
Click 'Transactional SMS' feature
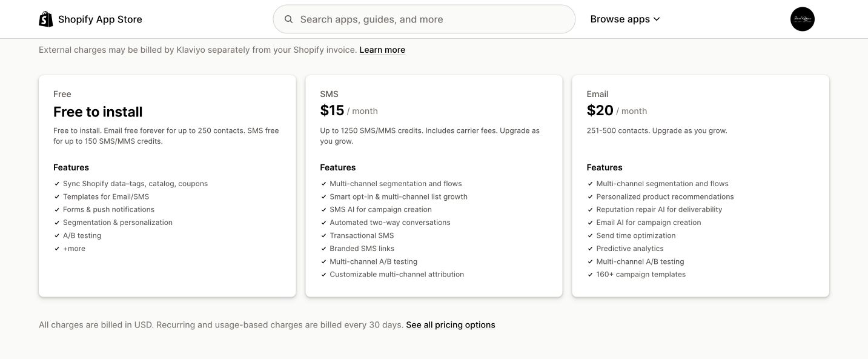tap(362, 235)
